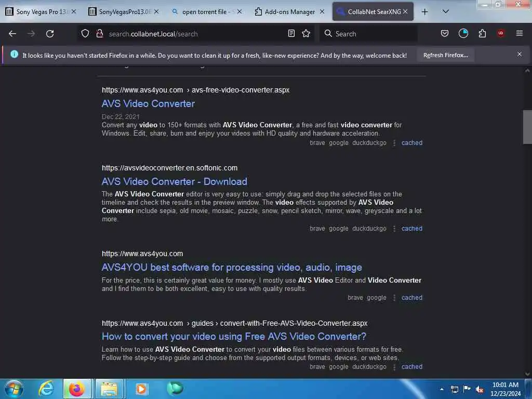Open Windows Explorer from taskbar

coord(109,389)
